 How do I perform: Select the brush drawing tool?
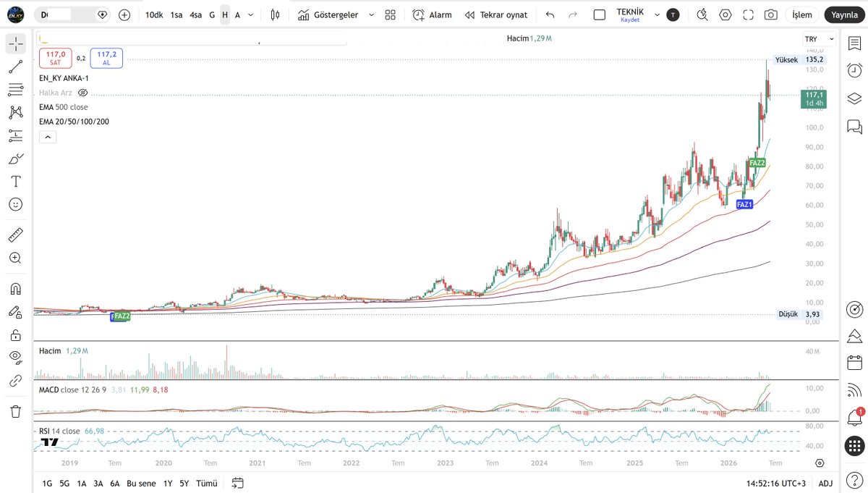pyautogui.click(x=15, y=159)
